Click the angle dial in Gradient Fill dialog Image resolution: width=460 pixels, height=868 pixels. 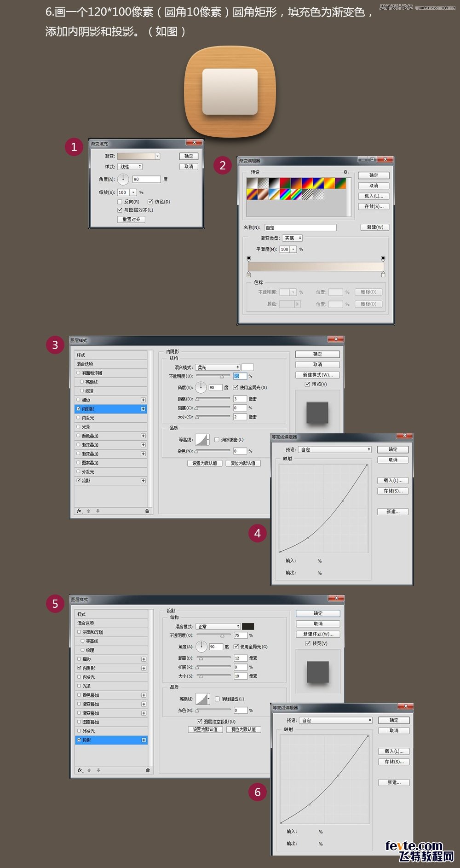pos(123,179)
